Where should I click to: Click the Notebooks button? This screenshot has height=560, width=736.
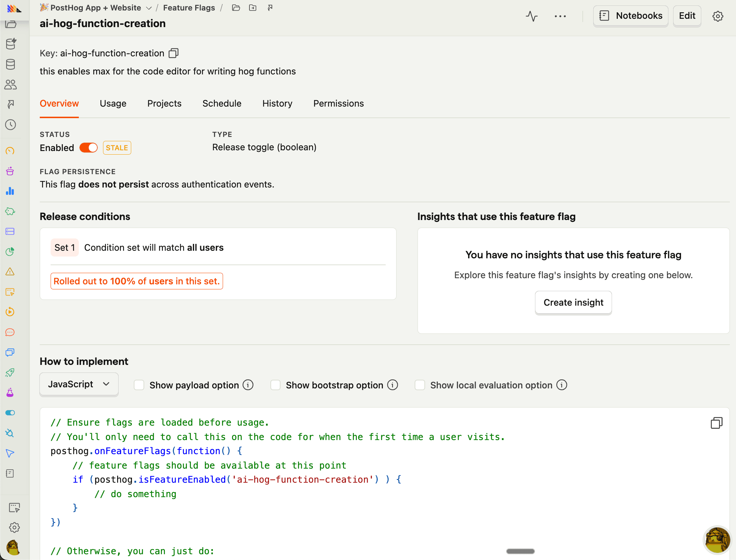pos(631,16)
